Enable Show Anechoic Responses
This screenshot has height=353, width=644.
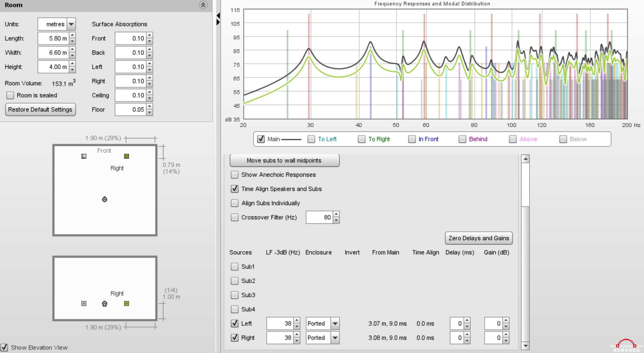tap(235, 175)
